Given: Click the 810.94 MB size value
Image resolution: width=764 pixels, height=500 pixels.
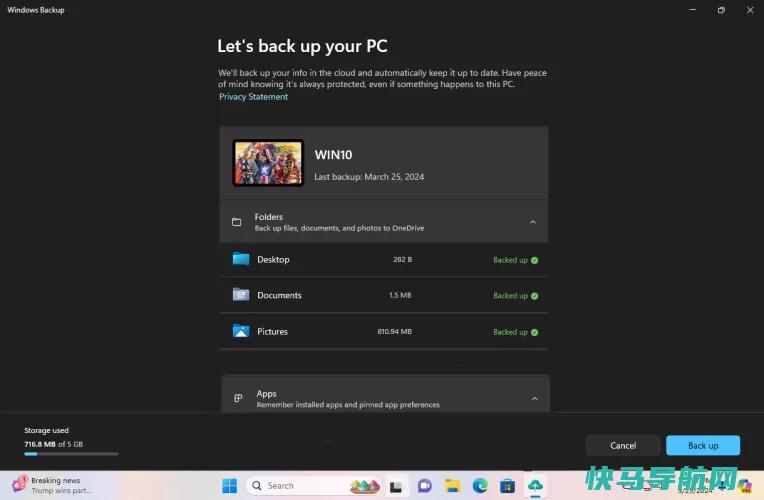Looking at the screenshot, I should [395, 331].
